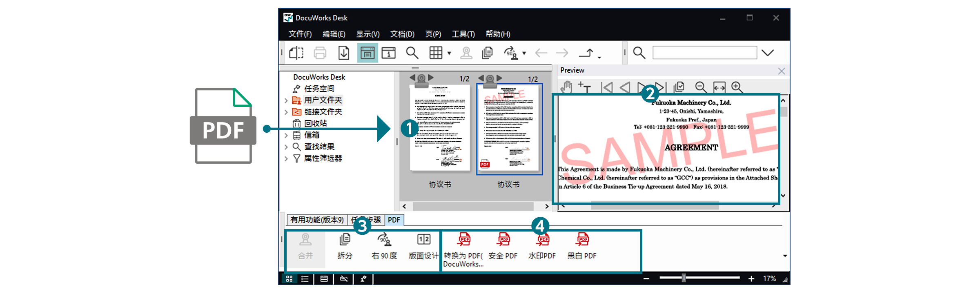The width and height of the screenshot is (980, 294).
Task: Click the 水印PDF button
Action: (542, 247)
